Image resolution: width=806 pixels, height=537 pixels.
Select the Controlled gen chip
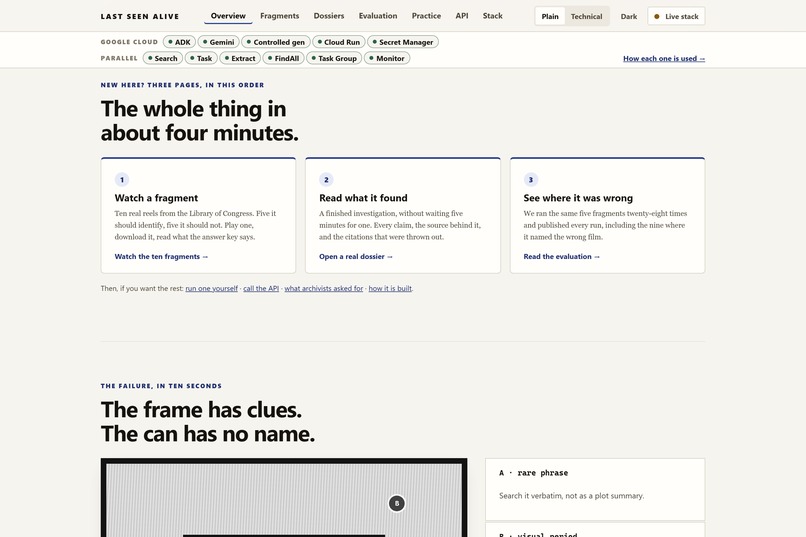click(276, 42)
